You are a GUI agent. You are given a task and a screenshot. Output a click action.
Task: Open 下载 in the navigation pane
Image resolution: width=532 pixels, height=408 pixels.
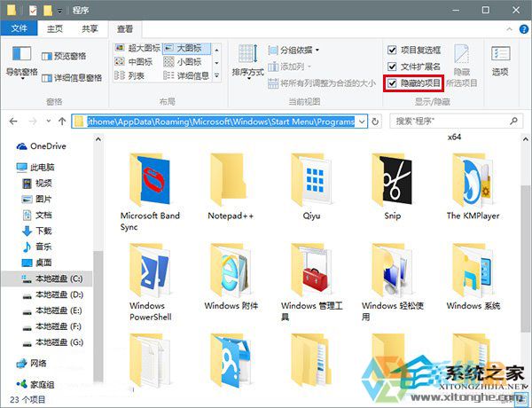tap(37, 231)
